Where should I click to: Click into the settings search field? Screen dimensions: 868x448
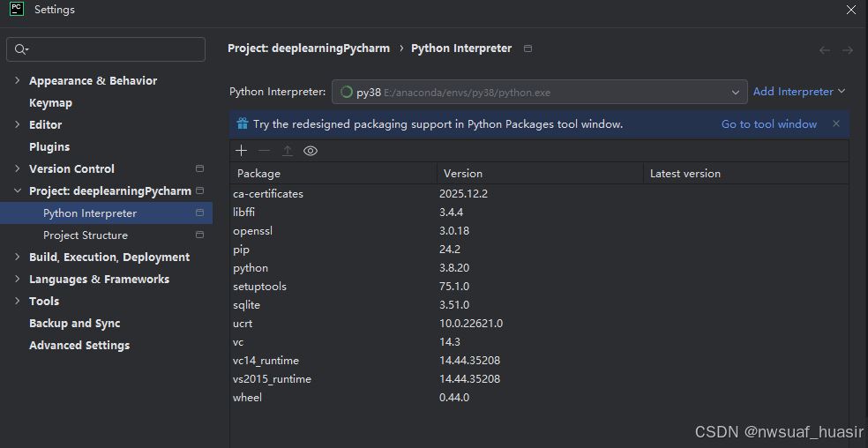click(115, 49)
